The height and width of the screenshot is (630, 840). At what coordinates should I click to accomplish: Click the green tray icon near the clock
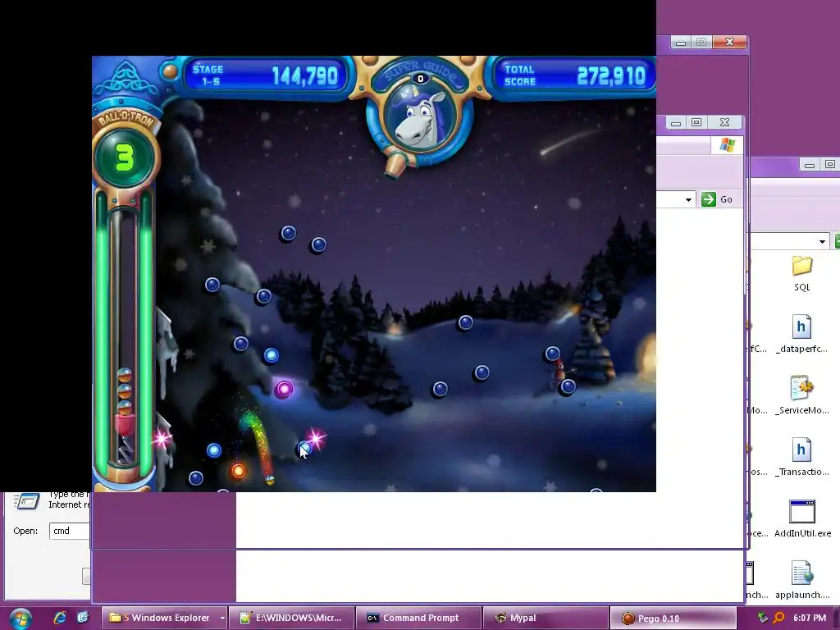(762, 618)
